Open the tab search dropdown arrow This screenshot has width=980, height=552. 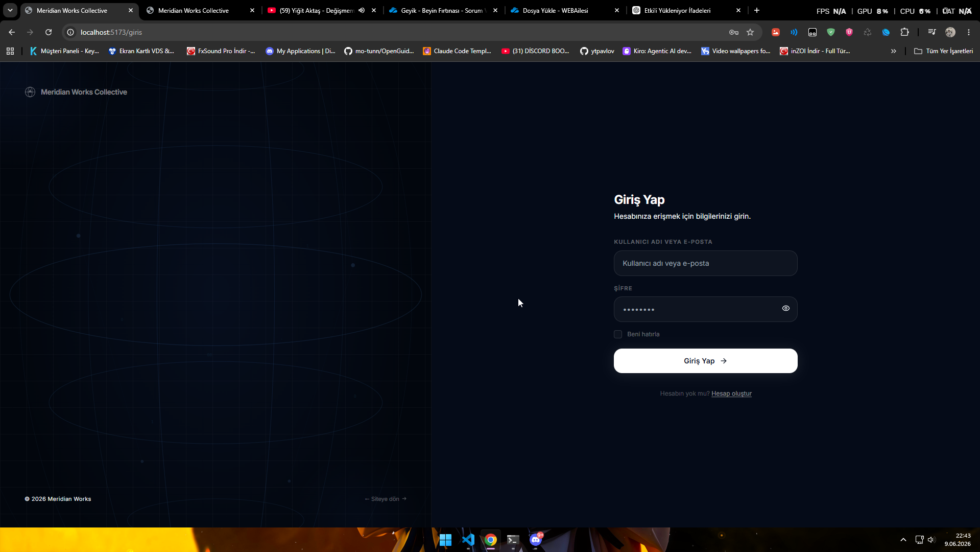click(10, 10)
